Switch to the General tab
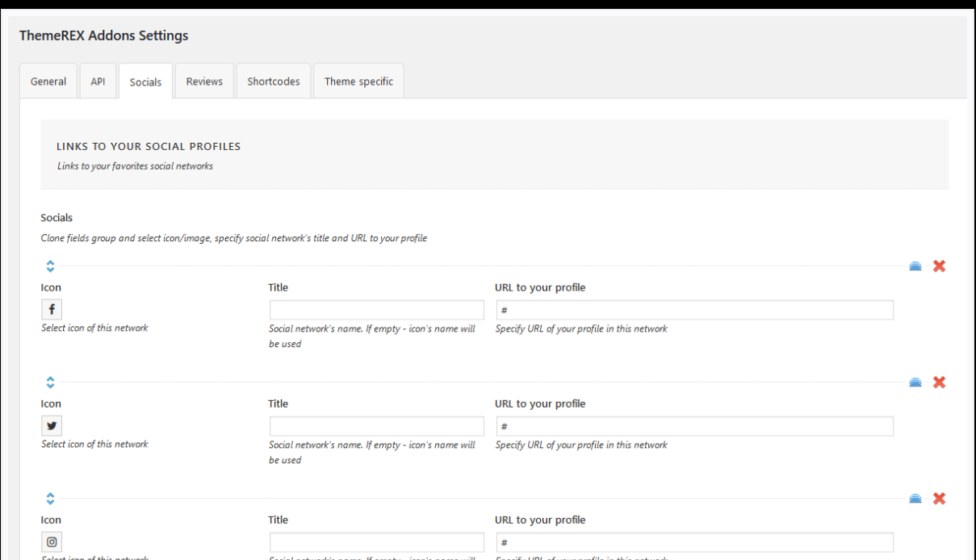This screenshot has height=560, width=976. [x=48, y=81]
